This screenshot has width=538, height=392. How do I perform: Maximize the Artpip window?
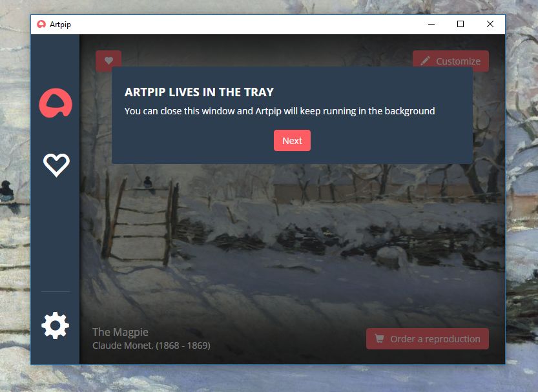(460, 24)
